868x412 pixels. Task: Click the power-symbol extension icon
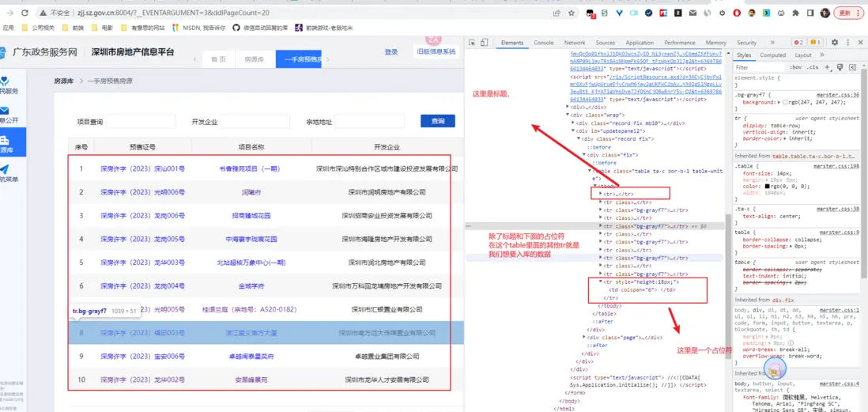click(723, 12)
